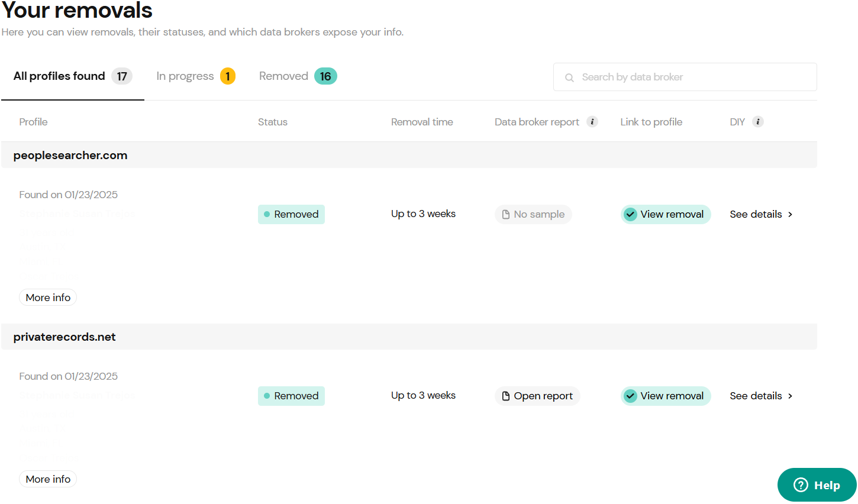This screenshot has width=858, height=504.
Task: Click the search magnifier icon
Action: click(x=569, y=77)
